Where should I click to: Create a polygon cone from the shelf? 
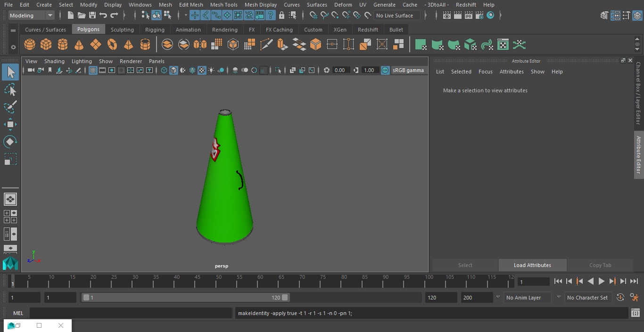click(79, 45)
